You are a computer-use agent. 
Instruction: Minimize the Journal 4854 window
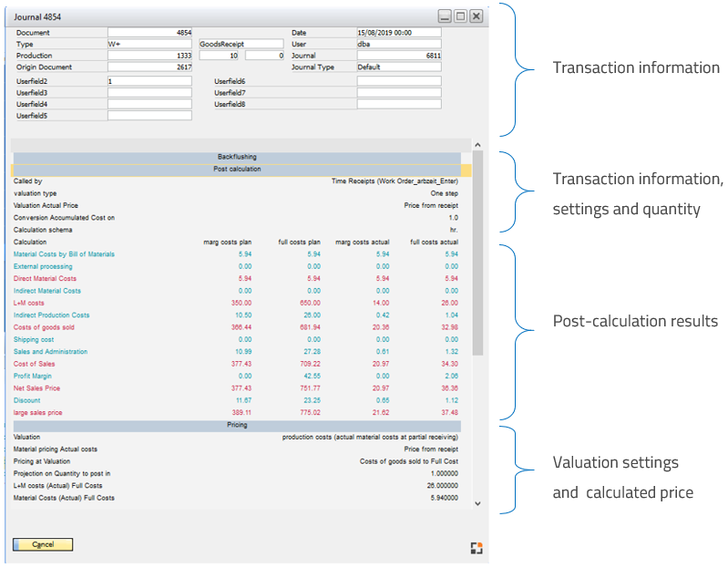444,16
